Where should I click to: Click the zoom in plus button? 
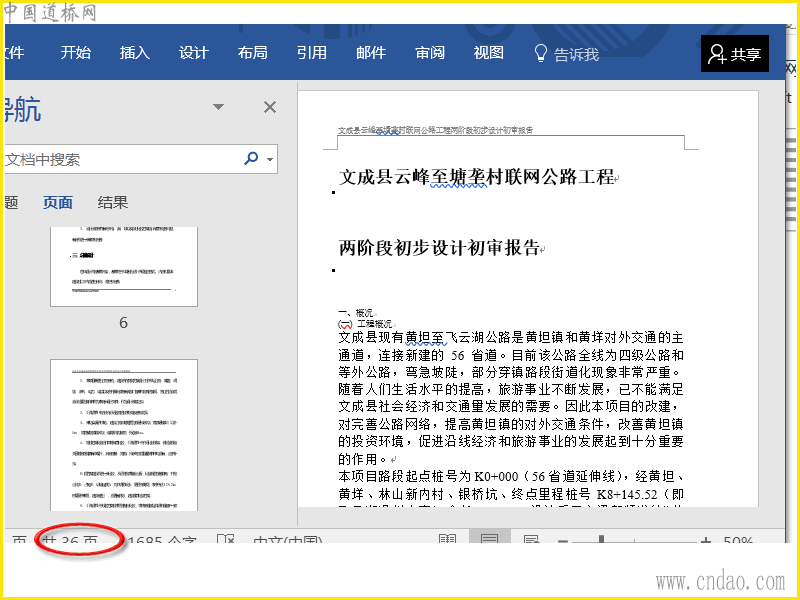tap(706, 540)
